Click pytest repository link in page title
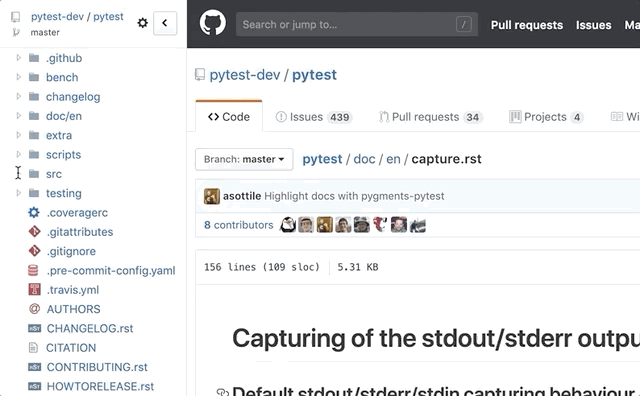The image size is (640, 396). 314,75
